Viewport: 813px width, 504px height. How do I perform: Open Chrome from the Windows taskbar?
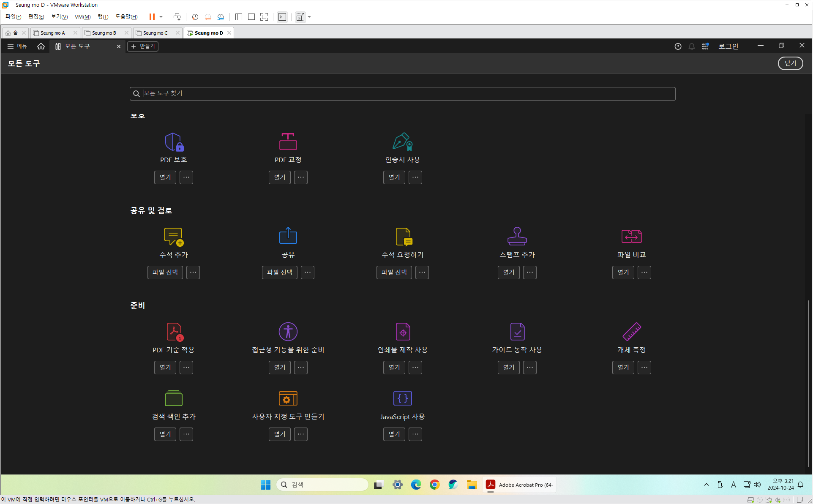point(434,485)
